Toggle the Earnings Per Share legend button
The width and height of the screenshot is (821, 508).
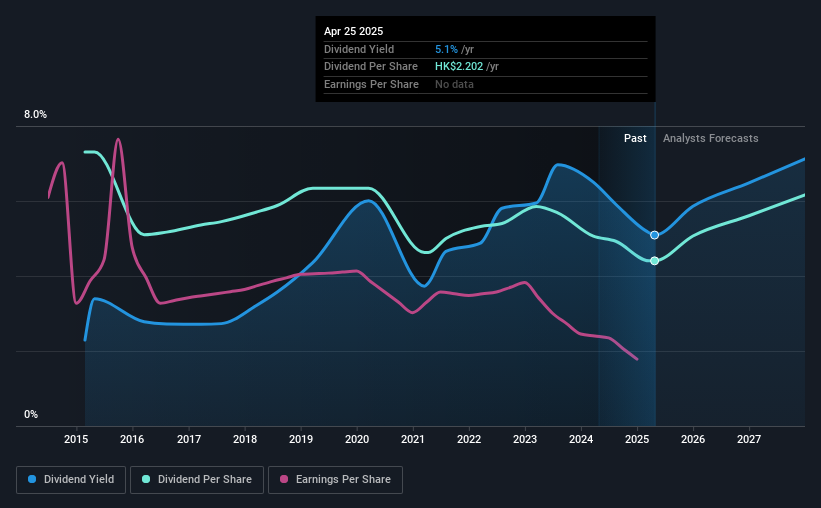[x=335, y=480]
